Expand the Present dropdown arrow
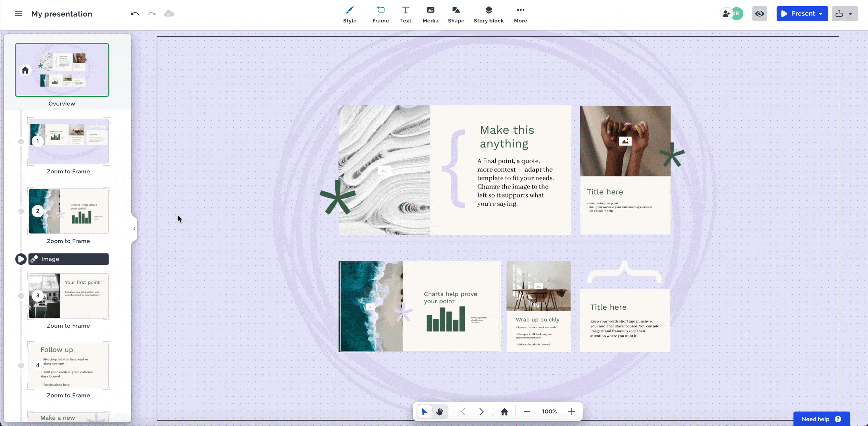This screenshot has width=868, height=426. coord(821,14)
